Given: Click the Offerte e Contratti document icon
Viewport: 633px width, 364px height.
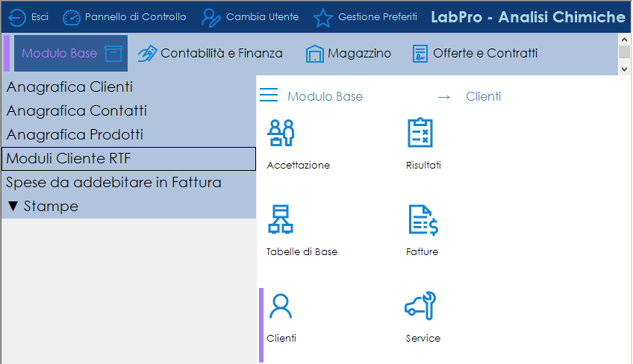Looking at the screenshot, I should pos(420,54).
